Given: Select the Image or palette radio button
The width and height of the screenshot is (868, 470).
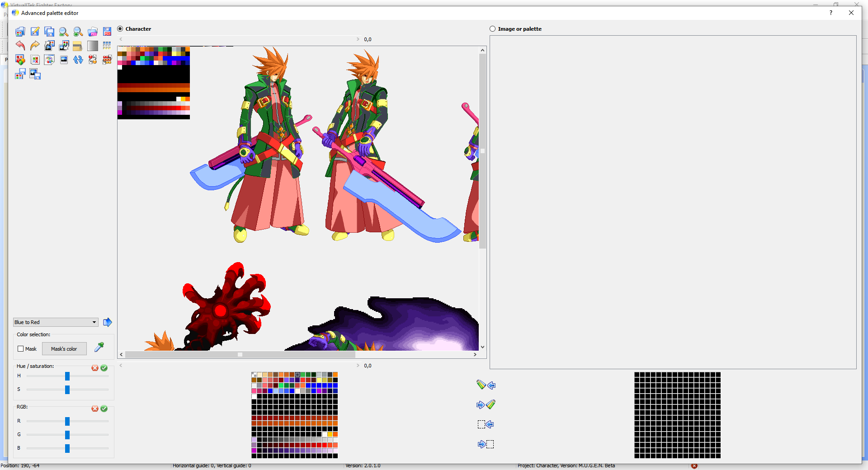Looking at the screenshot, I should point(493,29).
